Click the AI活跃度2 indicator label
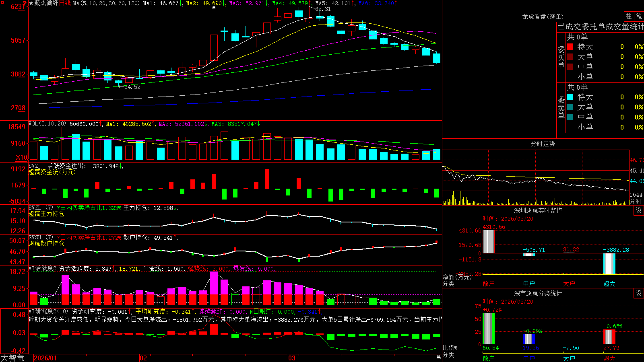 (x=43, y=269)
